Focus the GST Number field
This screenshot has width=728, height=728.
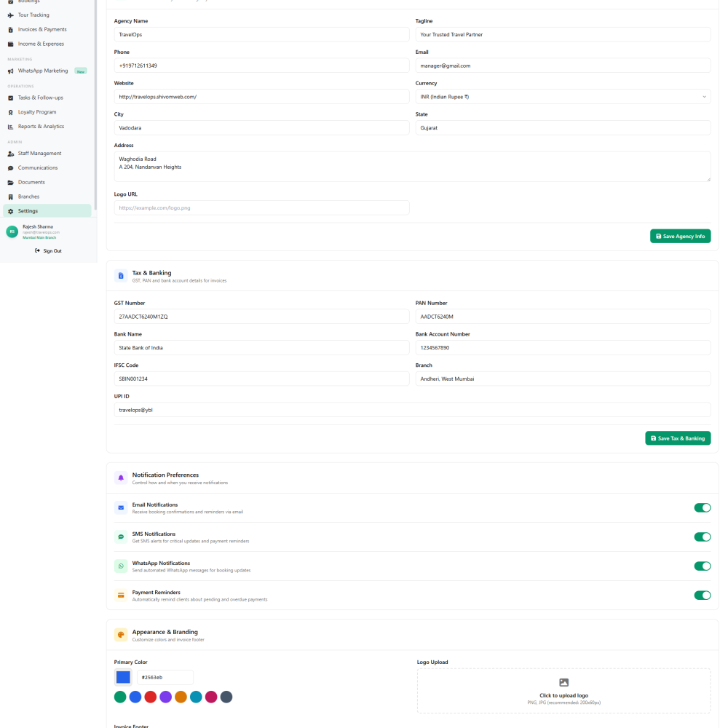[262, 317]
